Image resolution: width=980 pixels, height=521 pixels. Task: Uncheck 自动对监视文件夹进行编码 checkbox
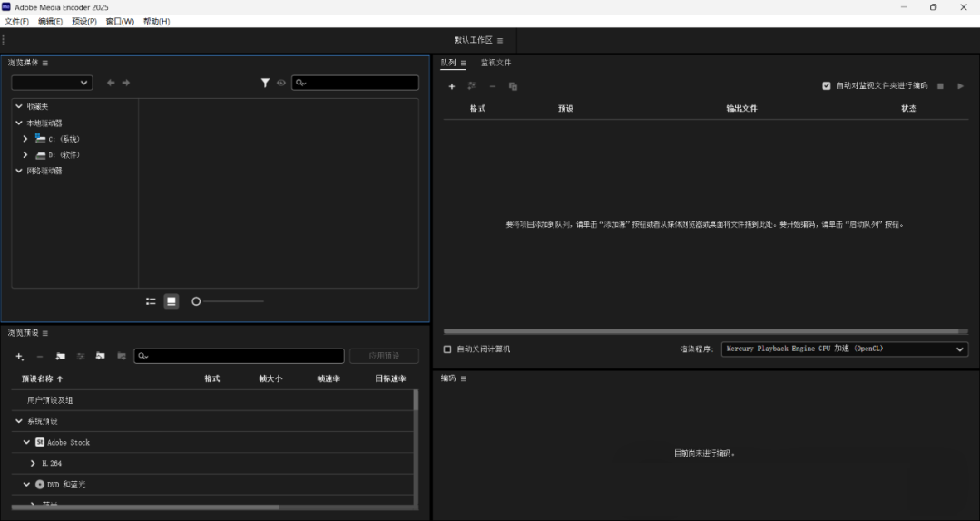coord(826,86)
